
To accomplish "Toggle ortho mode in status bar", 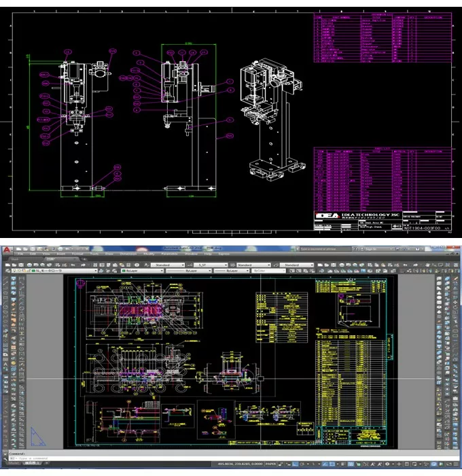I will [x=295, y=464].
